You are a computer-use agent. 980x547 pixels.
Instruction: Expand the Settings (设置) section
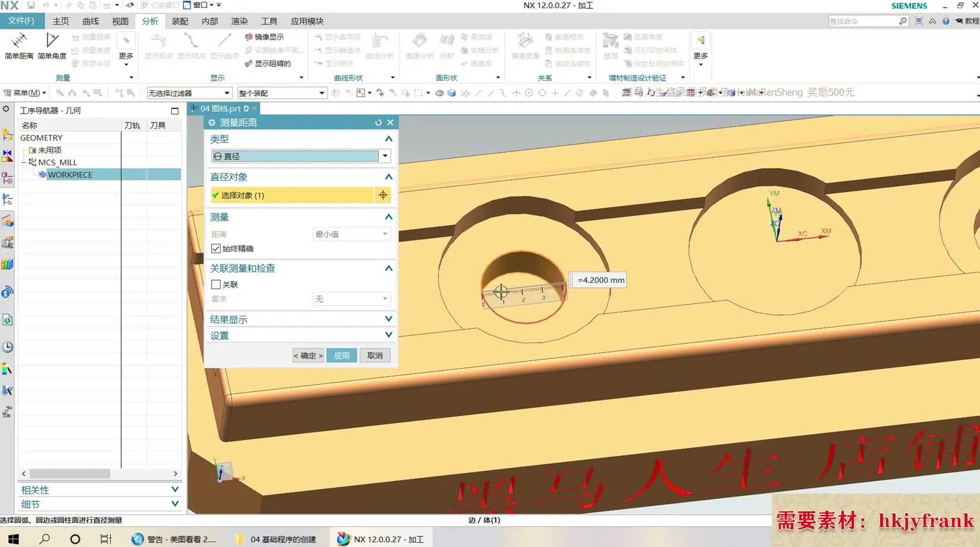pyautogui.click(x=388, y=335)
